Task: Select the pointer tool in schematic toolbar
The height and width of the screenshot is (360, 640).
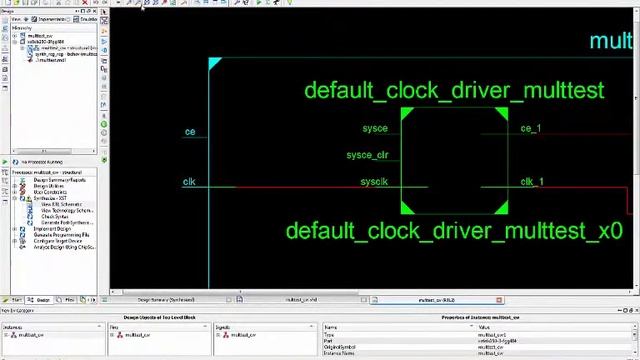Action: pyautogui.click(x=104, y=12)
